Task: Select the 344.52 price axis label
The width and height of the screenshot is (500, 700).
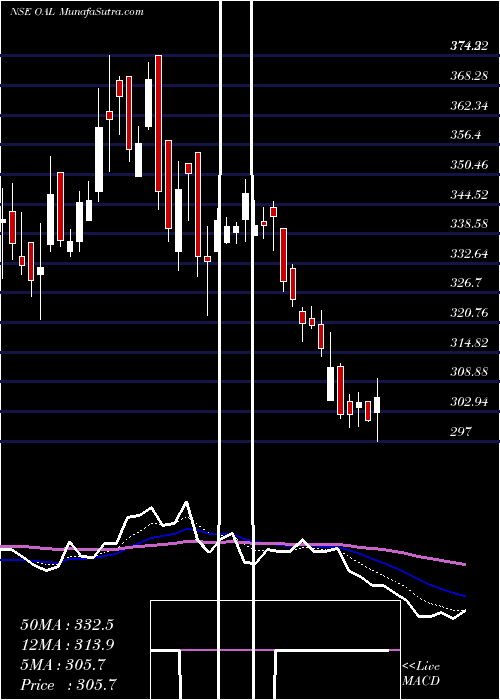Action: tap(468, 195)
